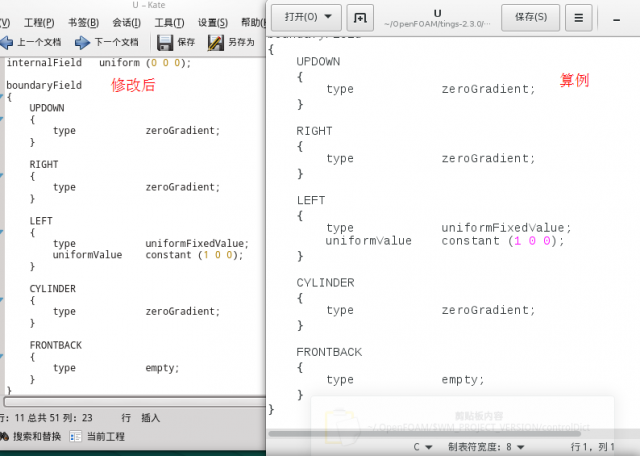Open the C language selector dropdown
The image size is (640, 456).
click(422, 446)
